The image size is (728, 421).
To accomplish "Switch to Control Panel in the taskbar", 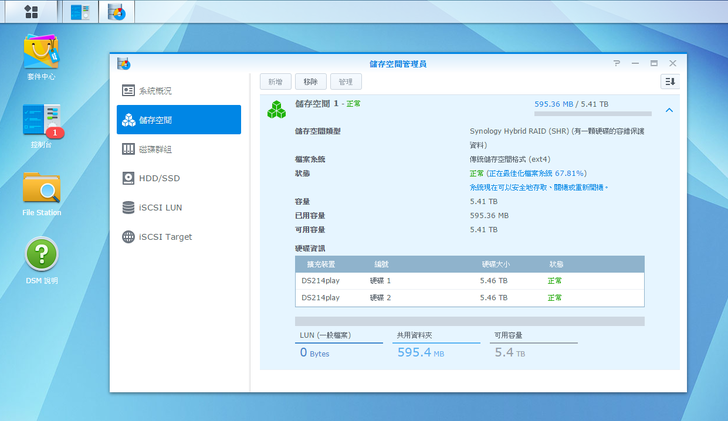I will coord(79,12).
